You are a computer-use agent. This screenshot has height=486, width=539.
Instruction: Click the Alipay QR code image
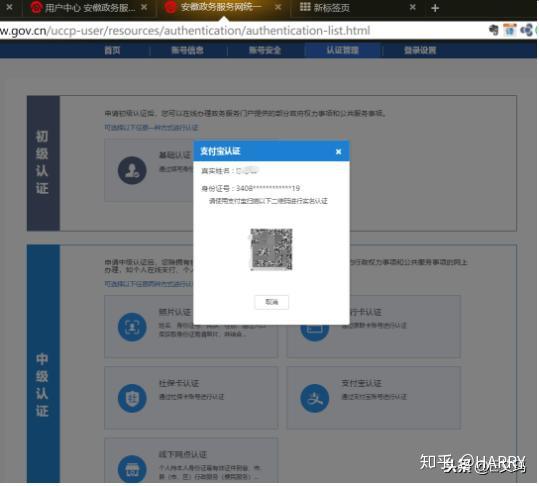(x=272, y=250)
